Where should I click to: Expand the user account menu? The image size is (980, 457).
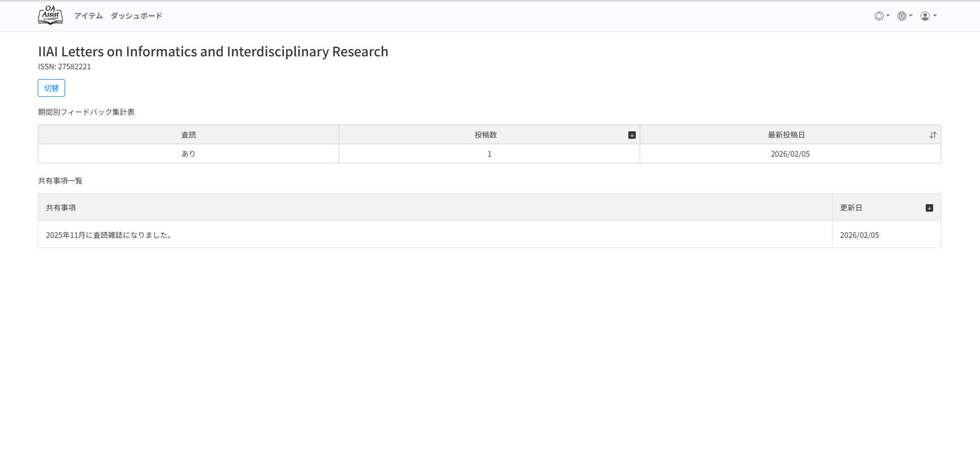pos(928,16)
